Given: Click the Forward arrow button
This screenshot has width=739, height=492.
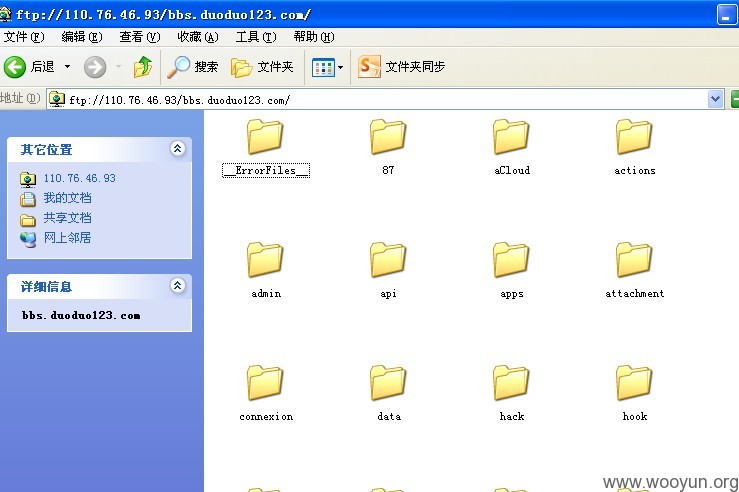Looking at the screenshot, I should coord(95,67).
